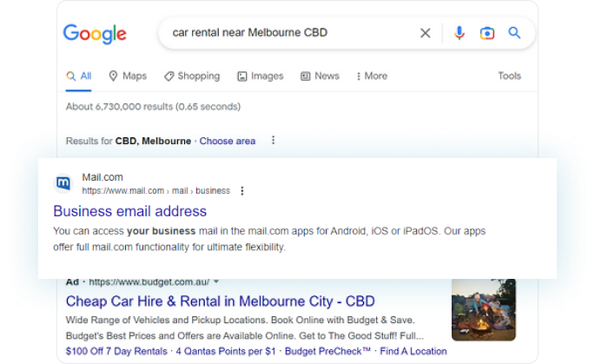Click the About 6,730,000 results text
This screenshot has width=595, height=364.
pos(153,107)
